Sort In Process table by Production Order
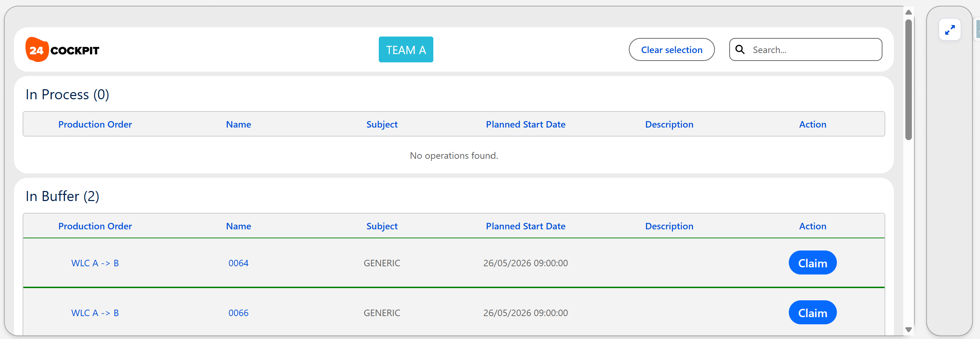 (x=95, y=124)
